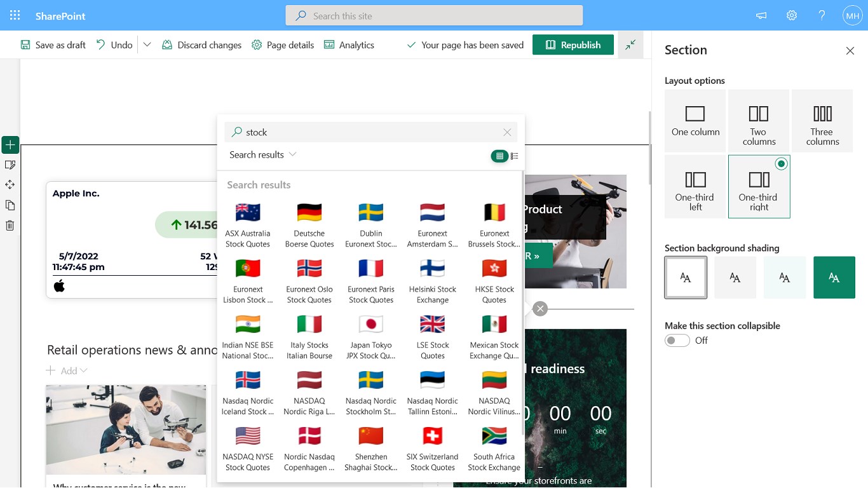Select NASDAQ NYSE Stock Quotes
This screenshot has height=488, width=868.
248,449
